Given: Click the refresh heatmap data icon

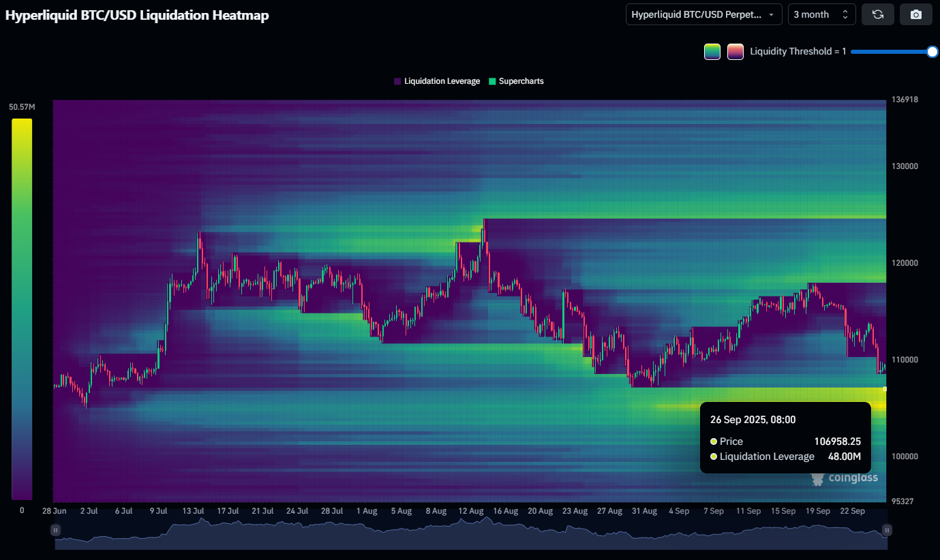Looking at the screenshot, I should [878, 14].
